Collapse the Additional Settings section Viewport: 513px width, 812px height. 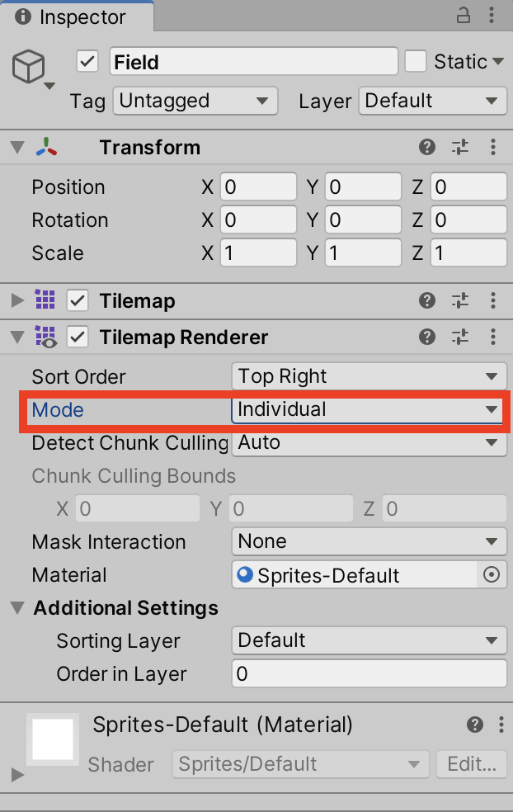(17, 609)
